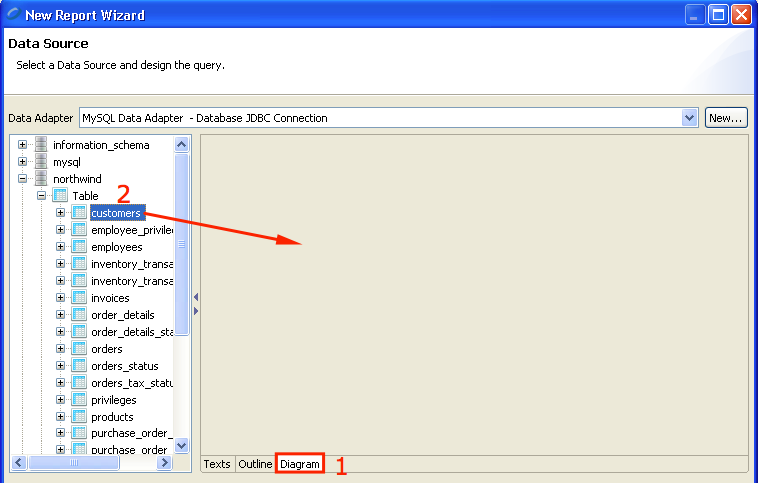The height and width of the screenshot is (483, 758).
Task: Maximize the New Report Wizard window
Action: click(718, 15)
